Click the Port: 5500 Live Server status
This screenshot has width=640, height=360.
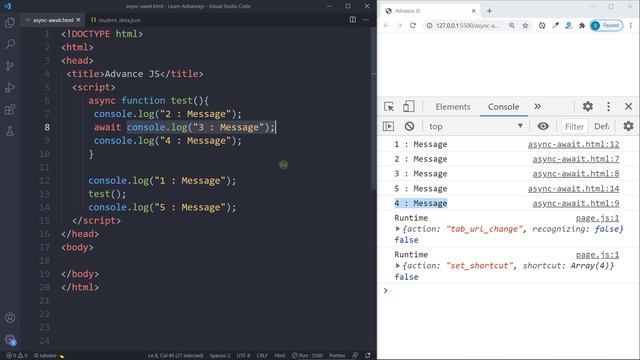307,356
